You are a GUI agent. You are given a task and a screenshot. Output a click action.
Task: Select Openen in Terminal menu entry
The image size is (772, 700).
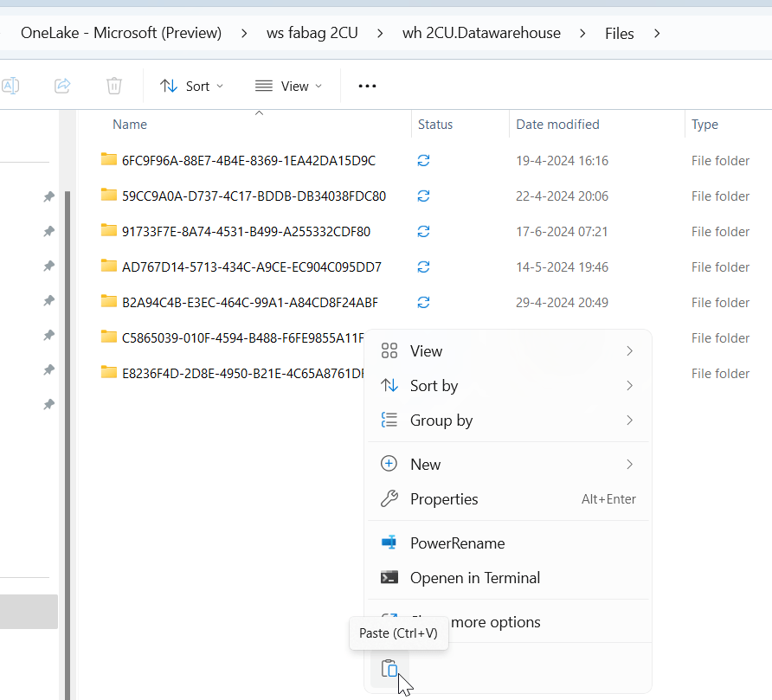point(474,578)
